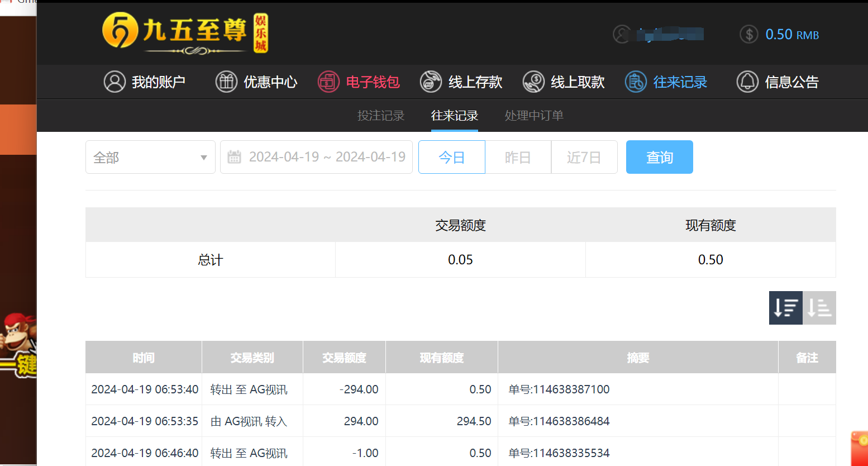Click the 线上取款 withdrawal icon
Viewport: 868px width, 466px height.
click(x=533, y=82)
